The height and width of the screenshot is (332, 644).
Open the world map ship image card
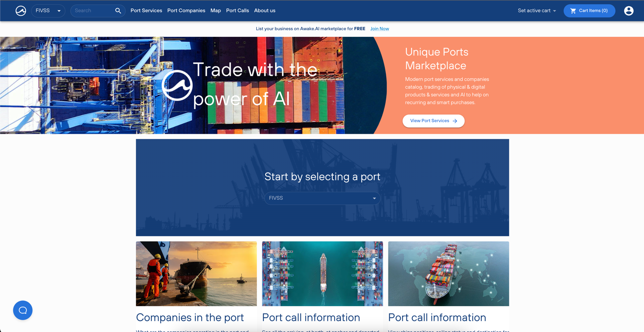click(x=448, y=274)
